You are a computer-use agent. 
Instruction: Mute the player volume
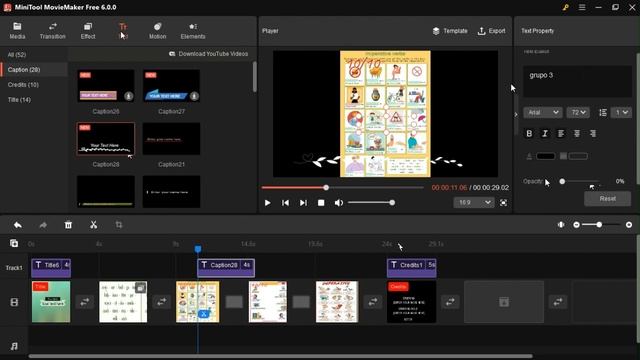(x=339, y=203)
